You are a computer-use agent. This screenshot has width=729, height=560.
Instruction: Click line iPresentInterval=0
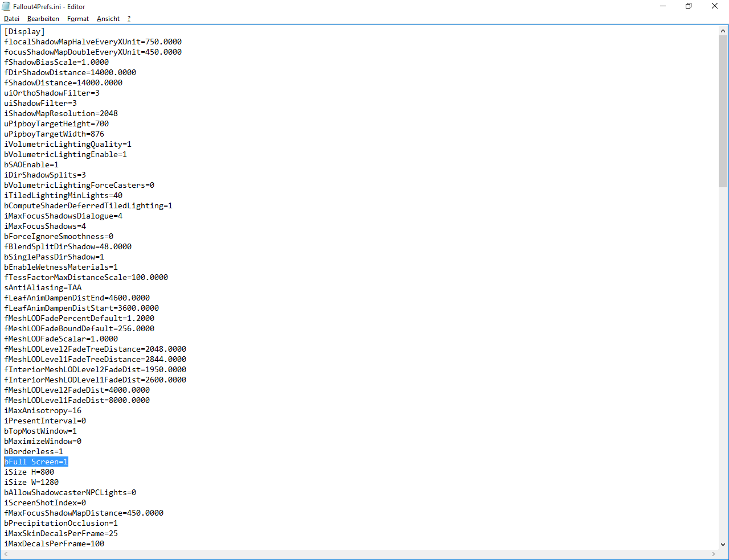pyautogui.click(x=45, y=421)
